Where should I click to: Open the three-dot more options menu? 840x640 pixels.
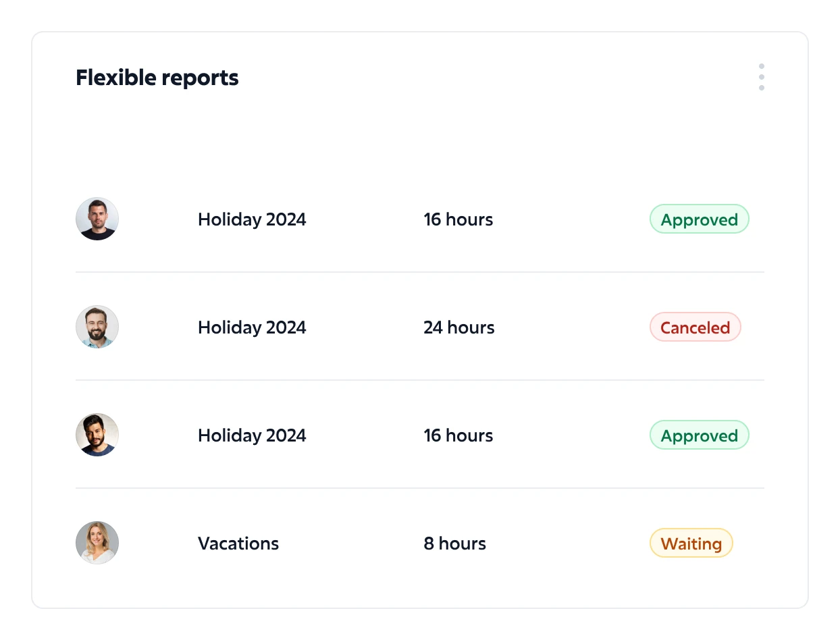tap(761, 77)
